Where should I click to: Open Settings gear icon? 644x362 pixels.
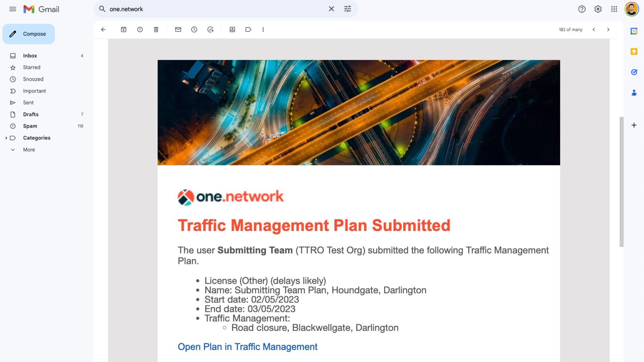(x=598, y=9)
